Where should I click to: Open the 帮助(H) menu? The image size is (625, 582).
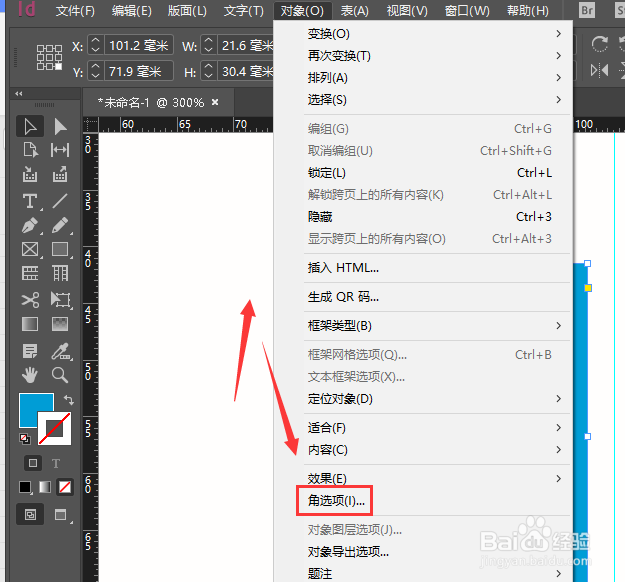tap(528, 11)
